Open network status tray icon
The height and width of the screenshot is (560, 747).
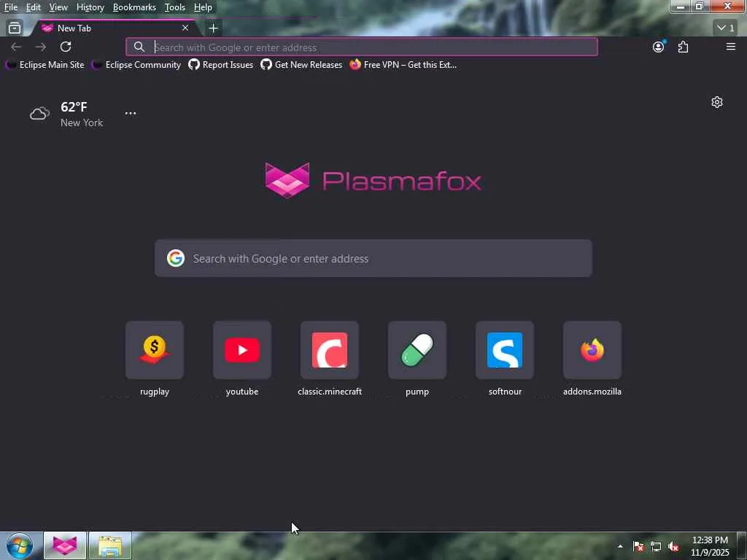coord(656,546)
